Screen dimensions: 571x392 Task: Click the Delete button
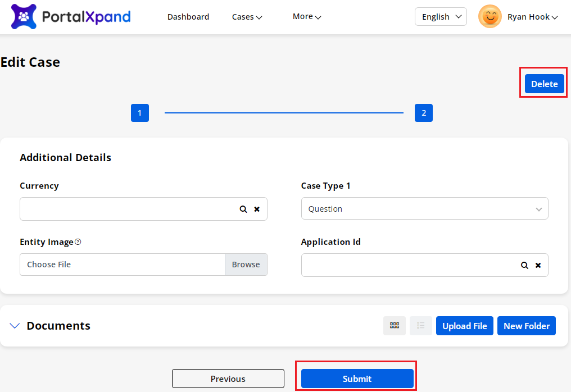(x=544, y=84)
